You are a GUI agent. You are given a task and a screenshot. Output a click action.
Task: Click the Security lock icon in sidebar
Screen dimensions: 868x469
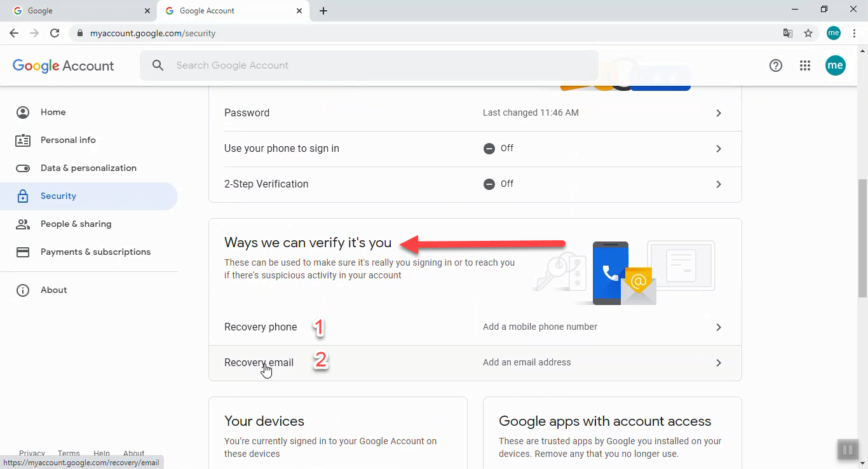(23, 196)
